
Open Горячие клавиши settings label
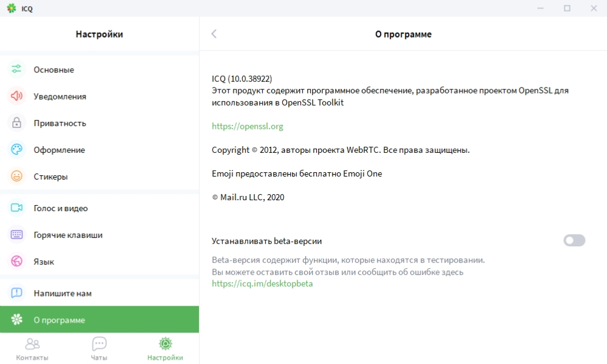coord(68,235)
